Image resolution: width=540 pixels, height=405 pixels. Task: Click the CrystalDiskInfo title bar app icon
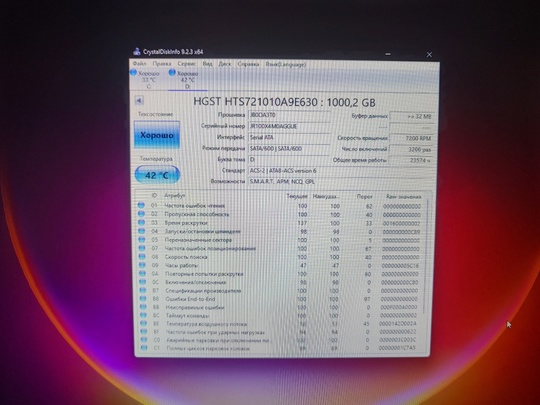pos(137,52)
